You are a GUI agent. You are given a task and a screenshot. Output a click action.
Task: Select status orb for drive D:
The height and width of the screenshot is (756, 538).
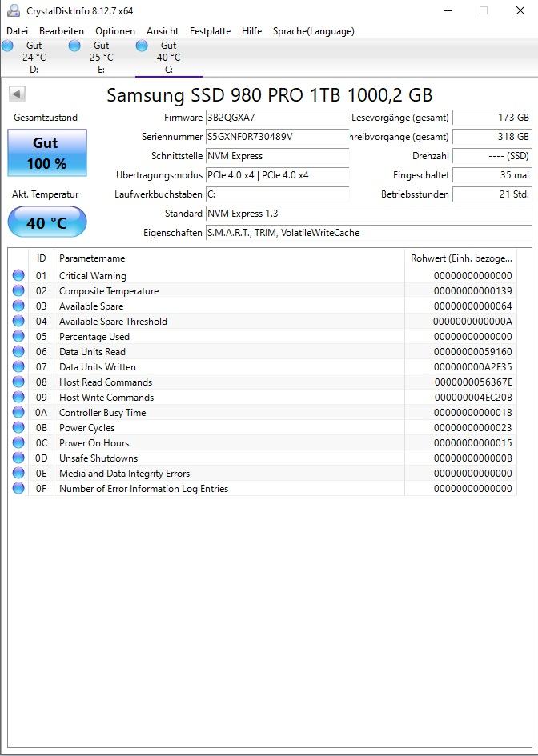8,46
